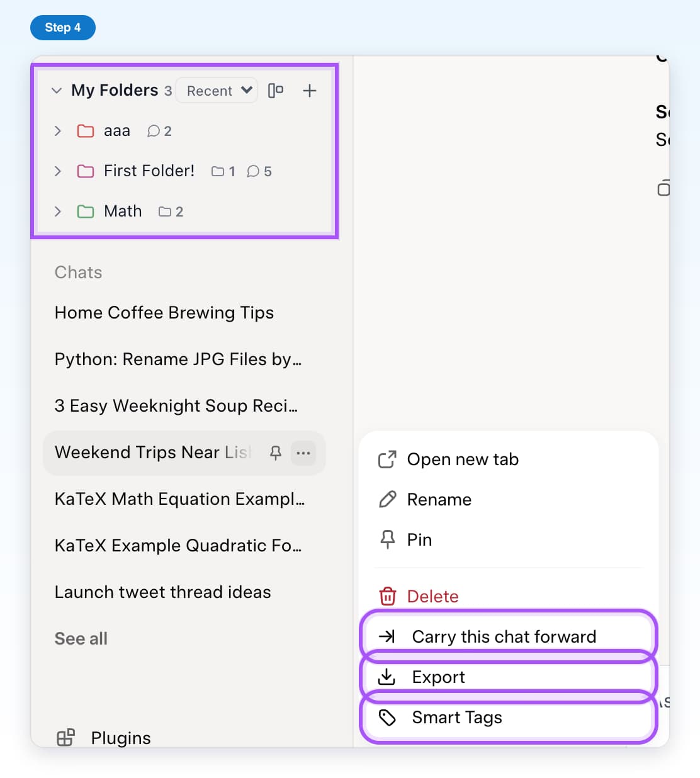Open KaTeX Math Equation Example chat
Viewport: 700px width, 778px height.
[180, 499]
